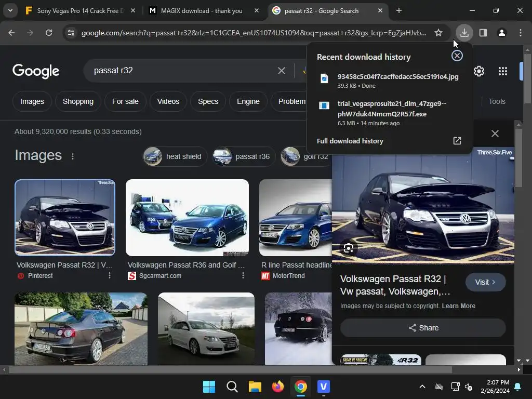Viewport: 532px width, 399px height.
Task: Click the Share button in preview panel
Action: (423, 328)
